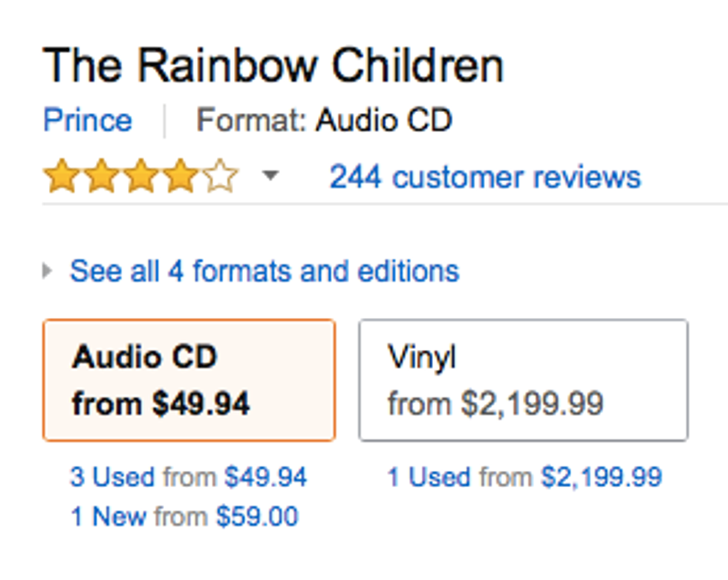Image resolution: width=728 pixels, height=580 pixels.
Task: Choose the Vinyl format box
Action: pyautogui.click(x=523, y=380)
